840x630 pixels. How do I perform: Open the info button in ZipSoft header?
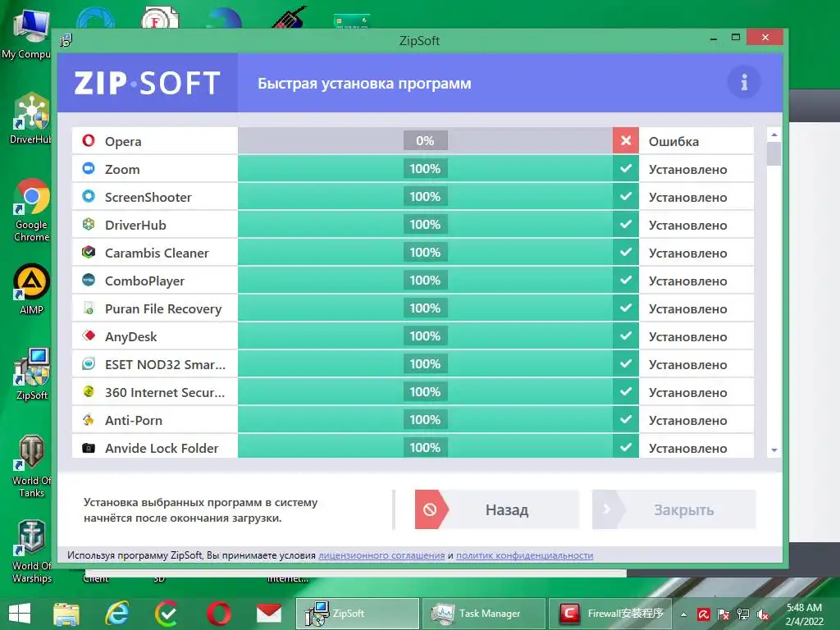click(743, 83)
